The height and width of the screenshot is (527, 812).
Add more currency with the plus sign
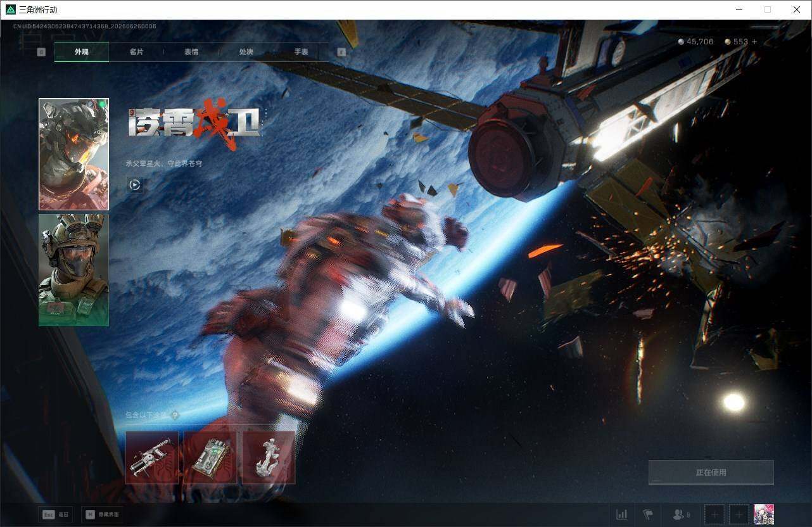tap(754, 42)
